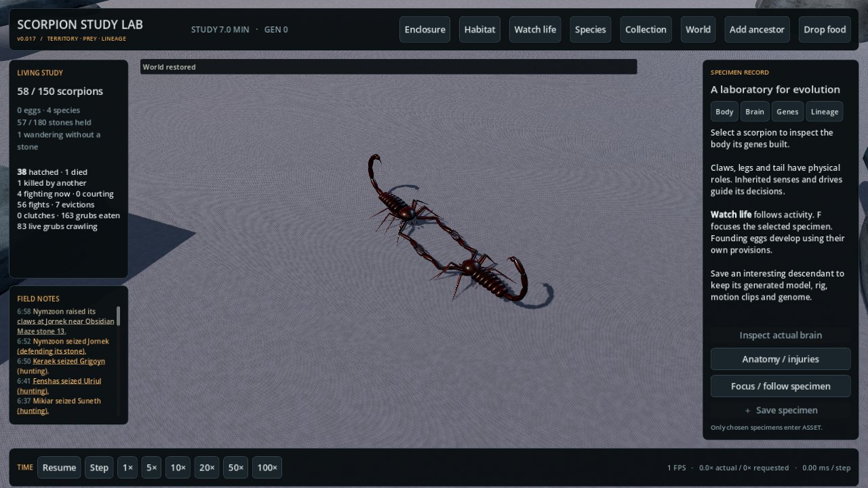Open the 6:58 Nymzoon raised claws note
This screenshot has height=488, width=868.
66,321
